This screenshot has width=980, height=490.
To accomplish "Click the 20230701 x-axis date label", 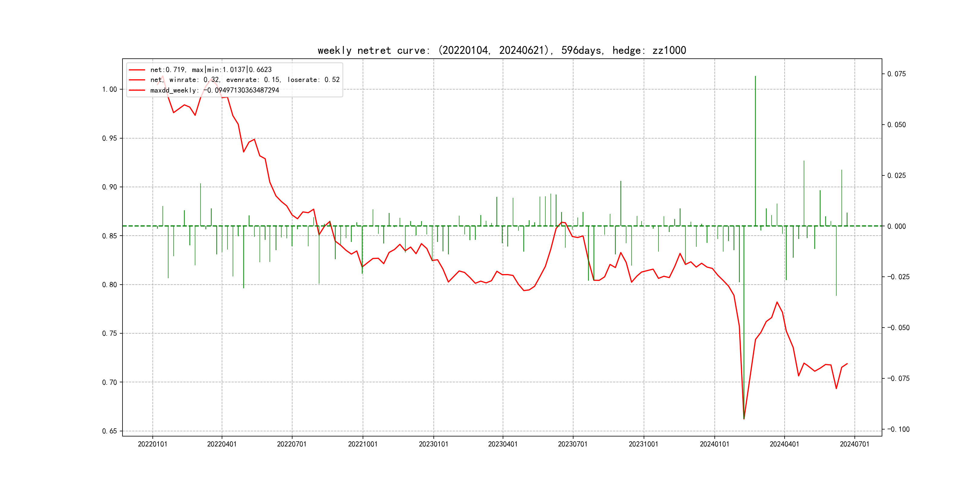I will 573,444.
